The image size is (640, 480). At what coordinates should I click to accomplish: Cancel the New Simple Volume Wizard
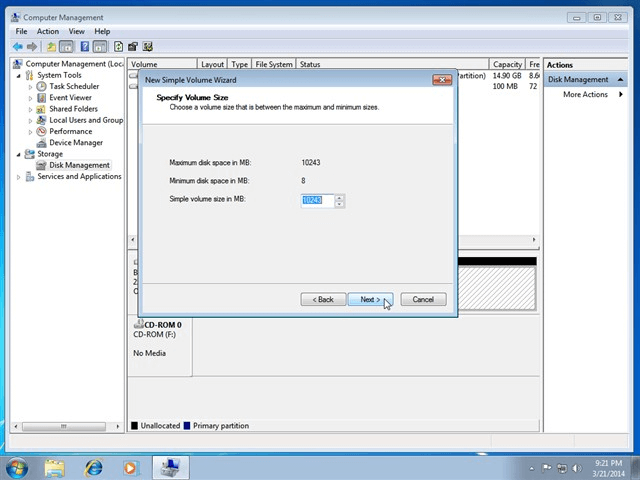point(423,299)
